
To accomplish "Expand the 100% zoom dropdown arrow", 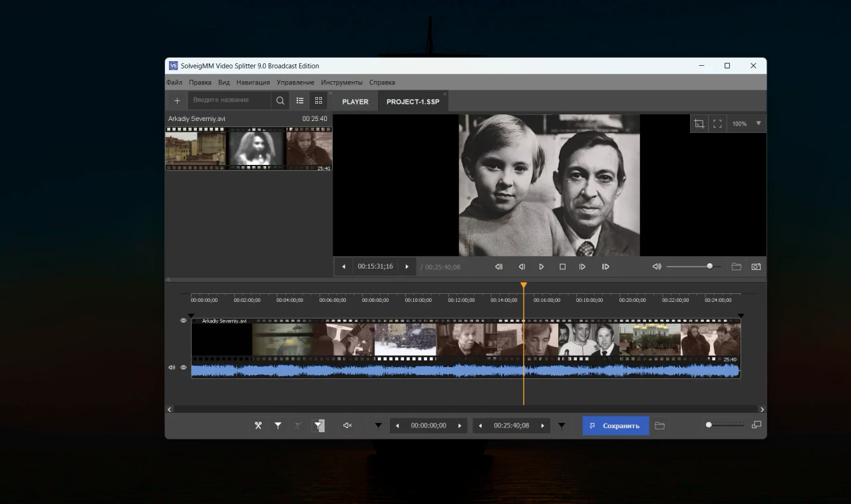I will pyautogui.click(x=758, y=124).
